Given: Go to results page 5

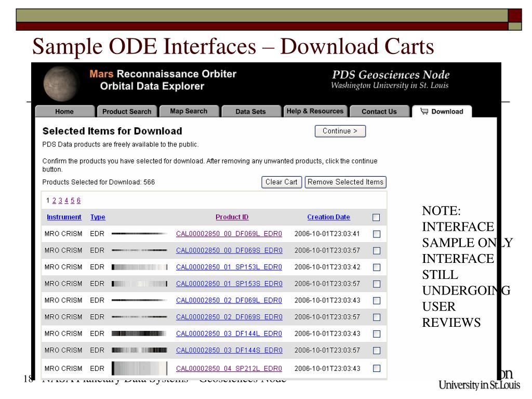Looking at the screenshot, I should 72,201.
